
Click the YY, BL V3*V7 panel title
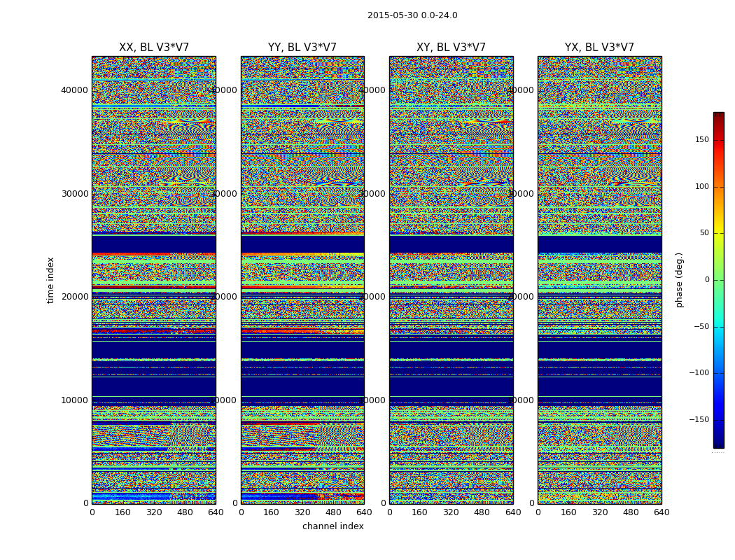pos(302,48)
